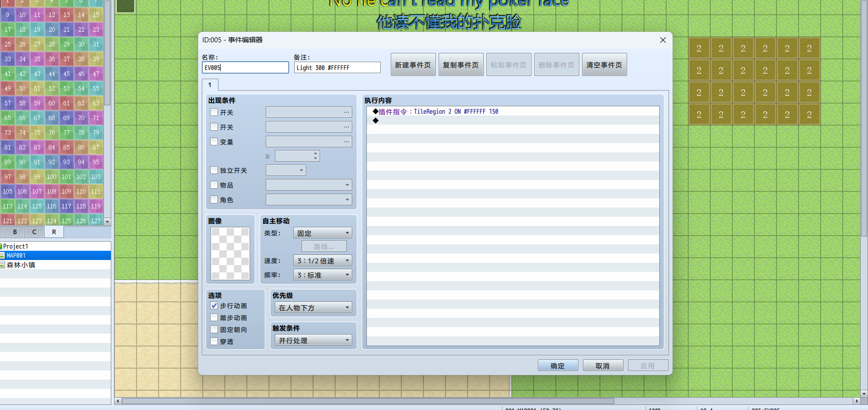Pick region tile 119 in palette
The height and width of the screenshot is (410, 868).
click(x=96, y=206)
